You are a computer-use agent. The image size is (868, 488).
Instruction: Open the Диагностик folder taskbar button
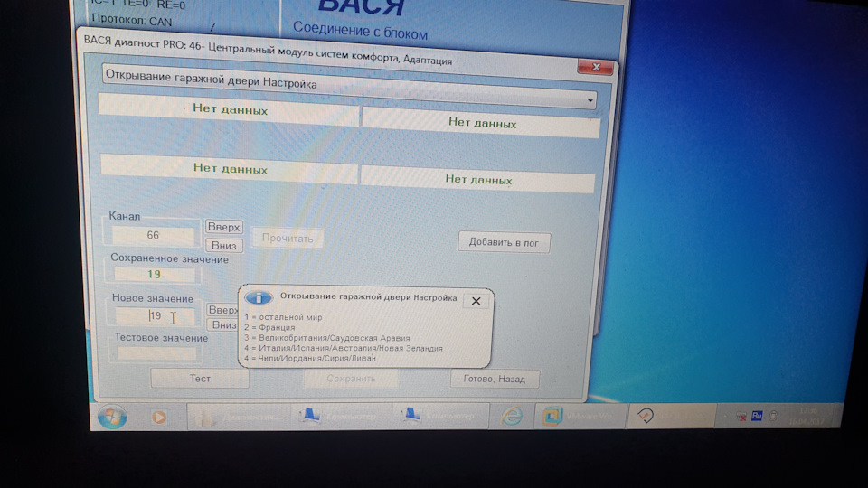point(237,416)
